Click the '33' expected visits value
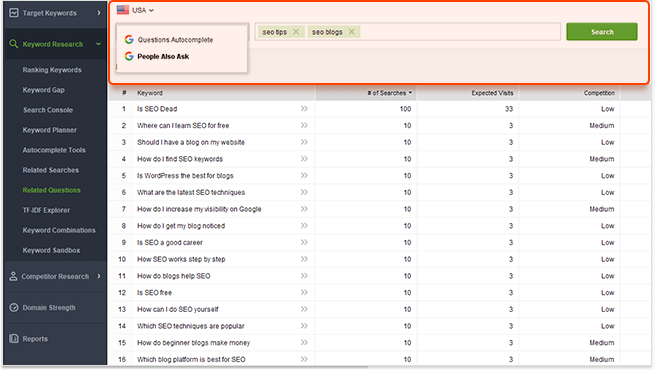 pos(508,109)
